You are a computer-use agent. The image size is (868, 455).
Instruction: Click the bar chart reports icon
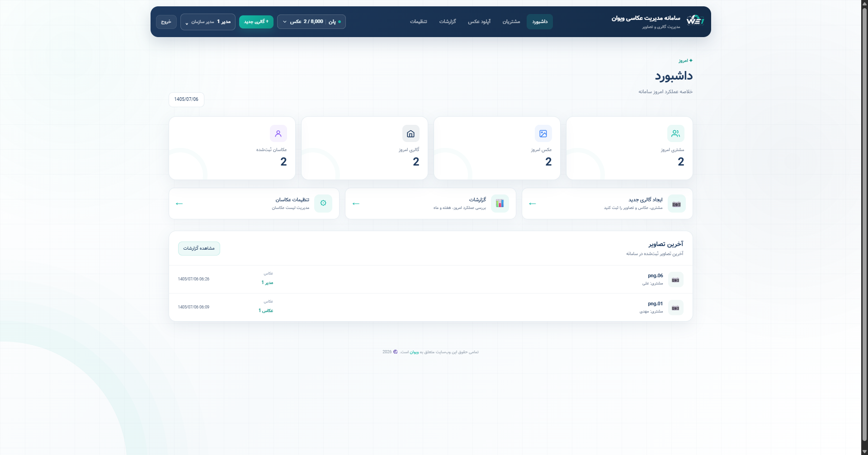500,204
